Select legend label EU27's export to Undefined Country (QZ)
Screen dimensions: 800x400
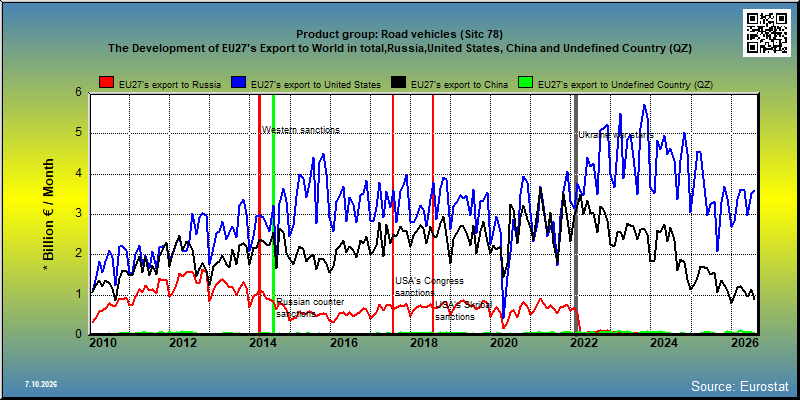click(x=626, y=85)
